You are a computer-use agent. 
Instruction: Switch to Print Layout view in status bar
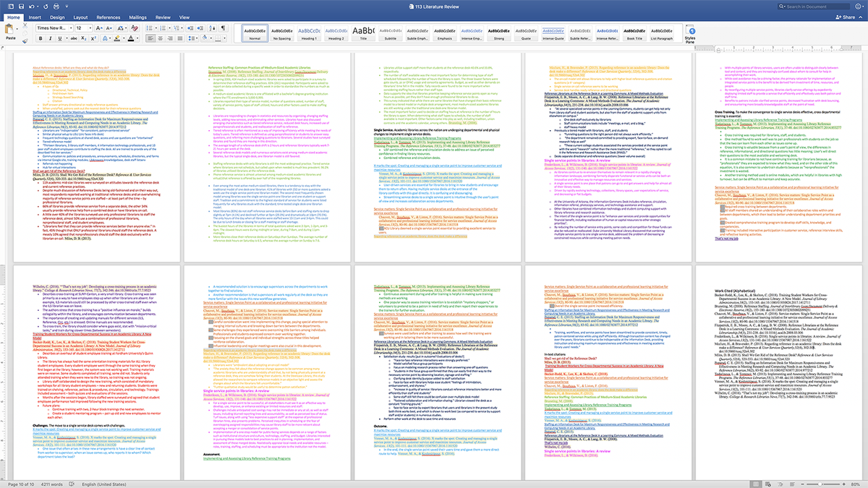click(756, 484)
